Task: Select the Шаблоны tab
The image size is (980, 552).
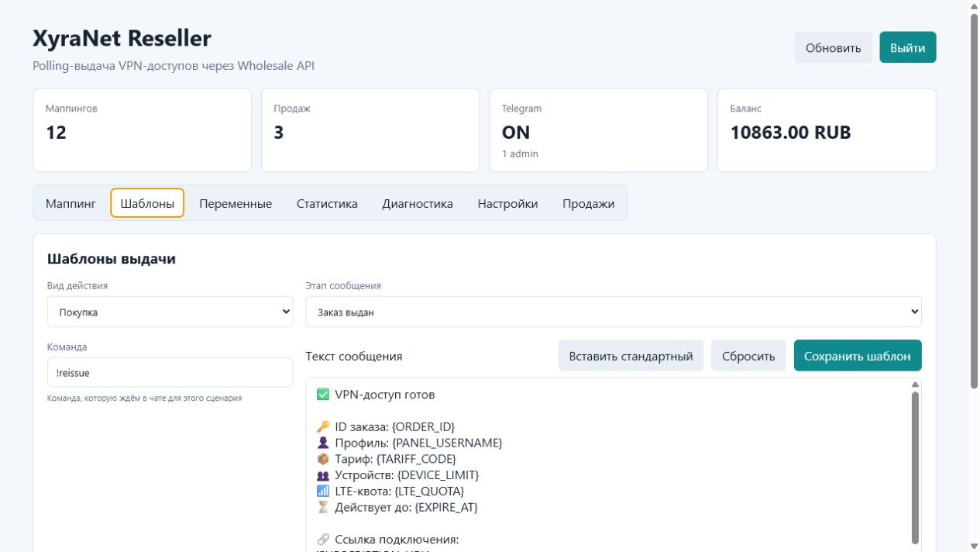Action: (147, 203)
